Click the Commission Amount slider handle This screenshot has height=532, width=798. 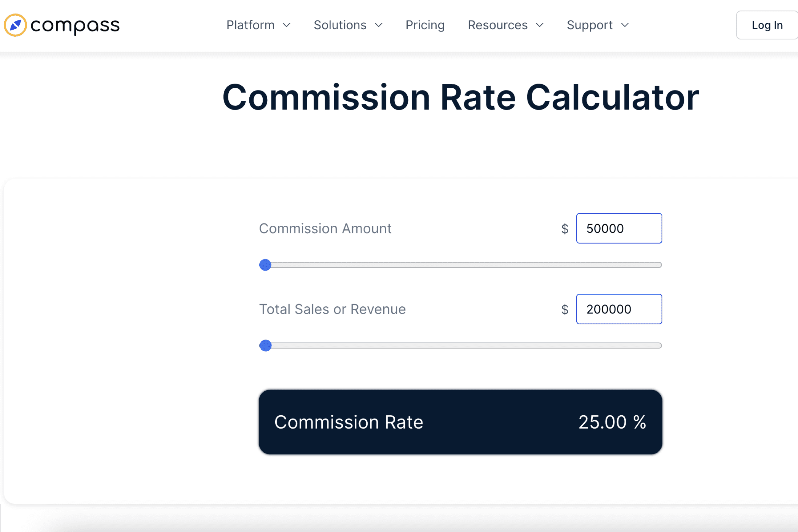265,265
